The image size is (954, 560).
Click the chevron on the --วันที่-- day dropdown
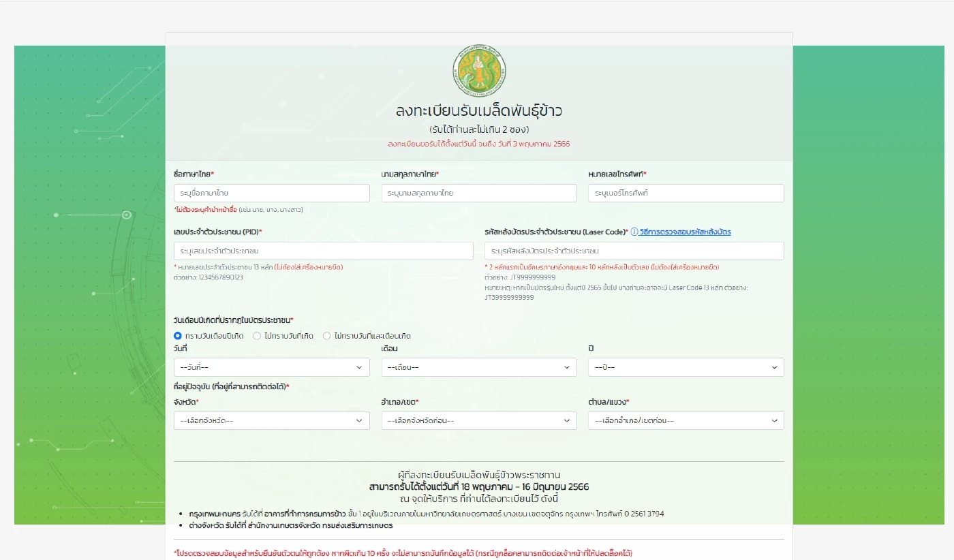click(360, 367)
